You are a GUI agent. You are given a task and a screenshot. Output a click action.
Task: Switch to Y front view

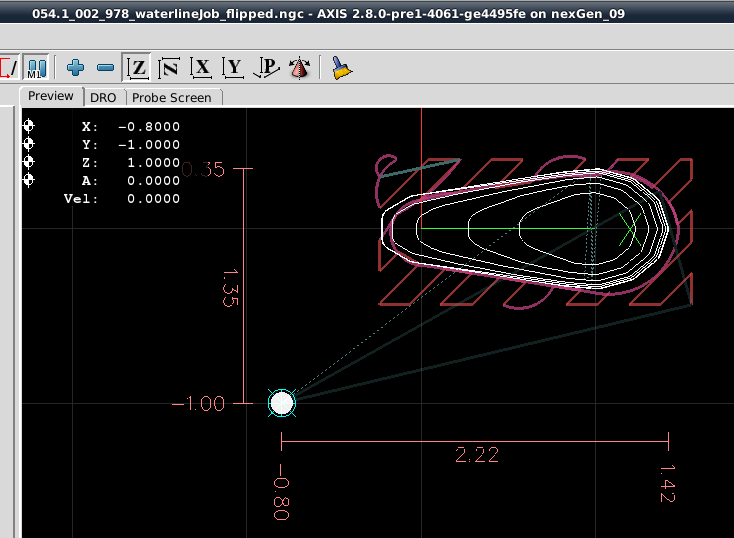click(x=234, y=68)
